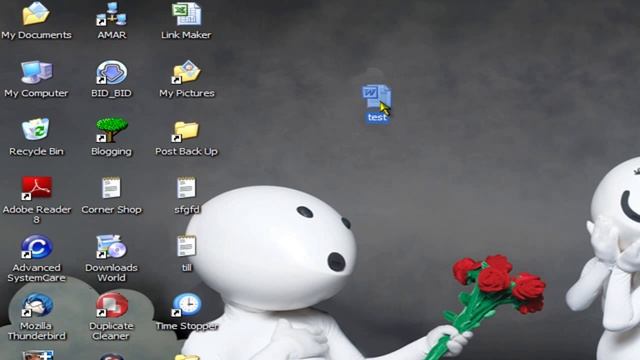Image resolution: width=640 pixels, height=360 pixels.
Task: Select the Recycle Bin icon
Action: (36, 130)
